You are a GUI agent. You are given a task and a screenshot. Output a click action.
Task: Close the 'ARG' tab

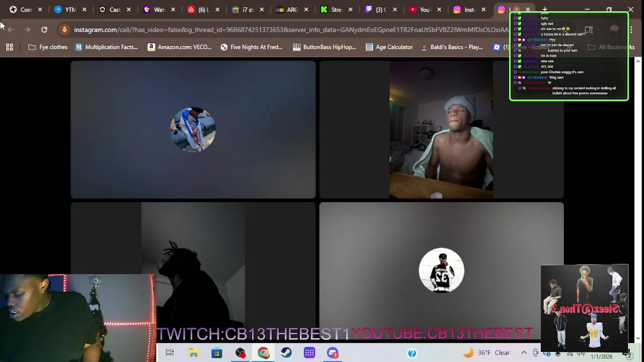point(306,10)
